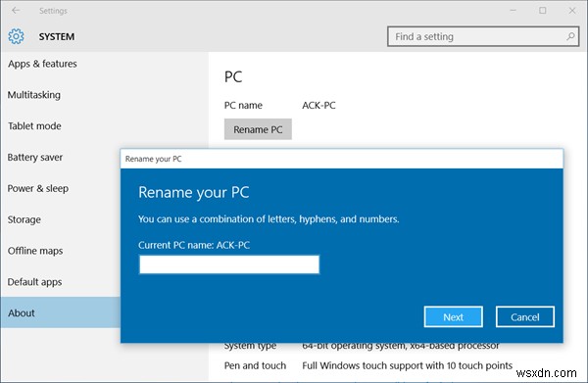Click the new PC name text field
The image size is (588, 383).
point(229,264)
